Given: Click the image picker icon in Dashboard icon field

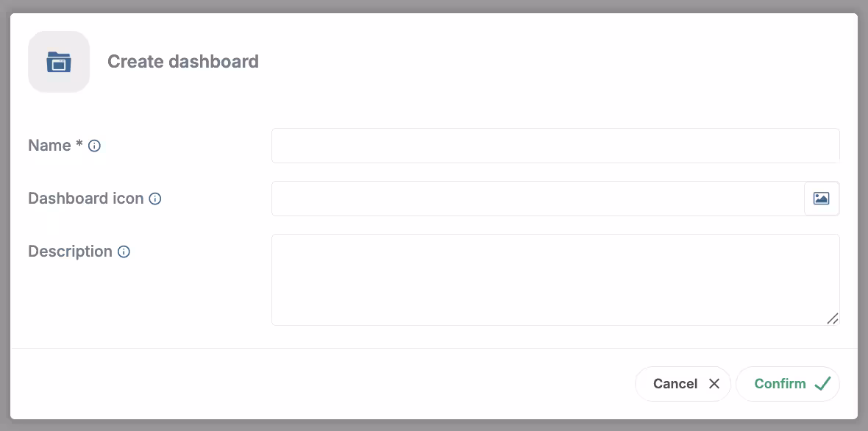Looking at the screenshot, I should [x=821, y=199].
